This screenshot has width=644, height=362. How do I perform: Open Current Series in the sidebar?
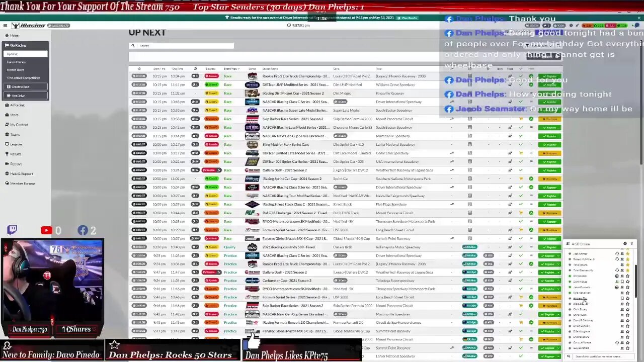16,62
